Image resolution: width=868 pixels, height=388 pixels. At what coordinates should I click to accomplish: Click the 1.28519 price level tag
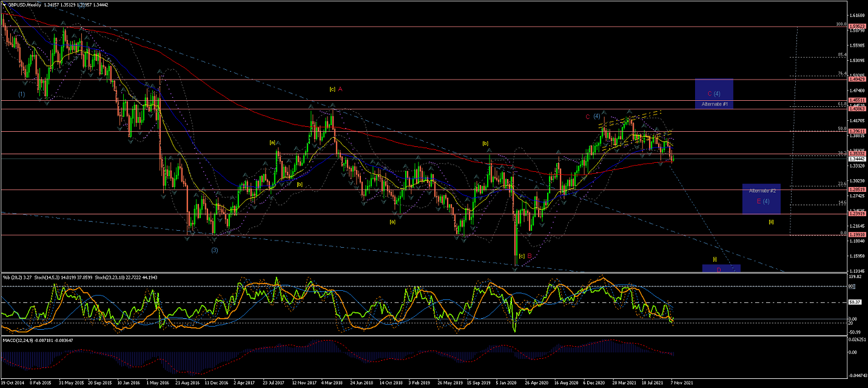[857, 189]
